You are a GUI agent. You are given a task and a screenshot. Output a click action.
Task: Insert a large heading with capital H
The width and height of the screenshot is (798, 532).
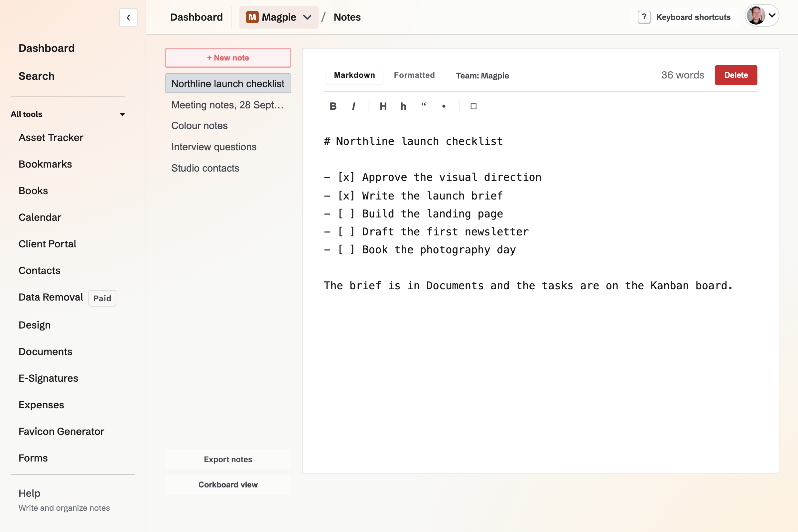[x=383, y=106]
